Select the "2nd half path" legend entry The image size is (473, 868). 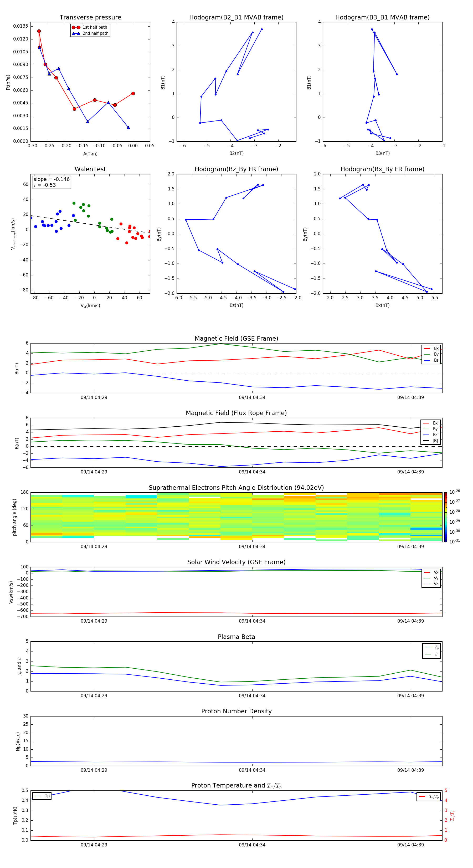(90, 33)
